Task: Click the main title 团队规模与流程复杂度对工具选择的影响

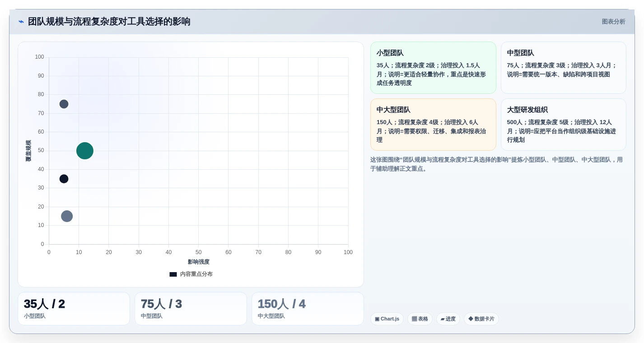Action: point(109,22)
